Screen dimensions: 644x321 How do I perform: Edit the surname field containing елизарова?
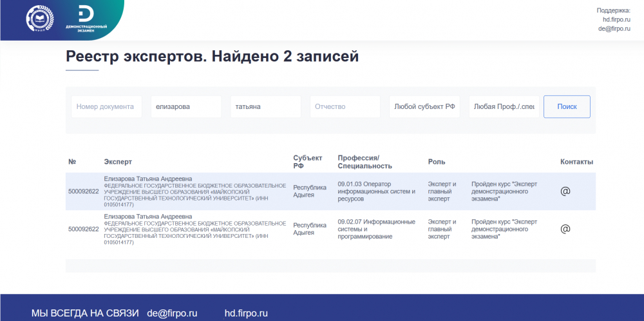point(186,107)
